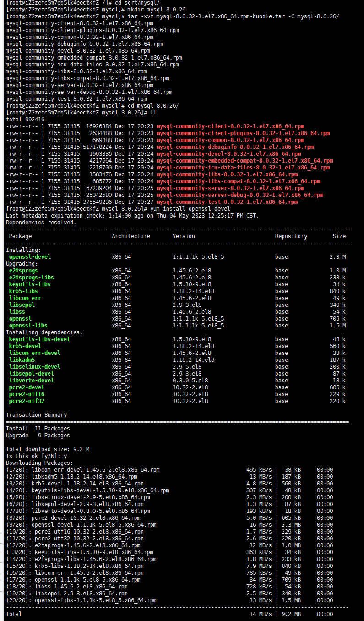Click the 'Is this ok [y/N]: y' prompt
The image size is (364, 621).
(36, 456)
